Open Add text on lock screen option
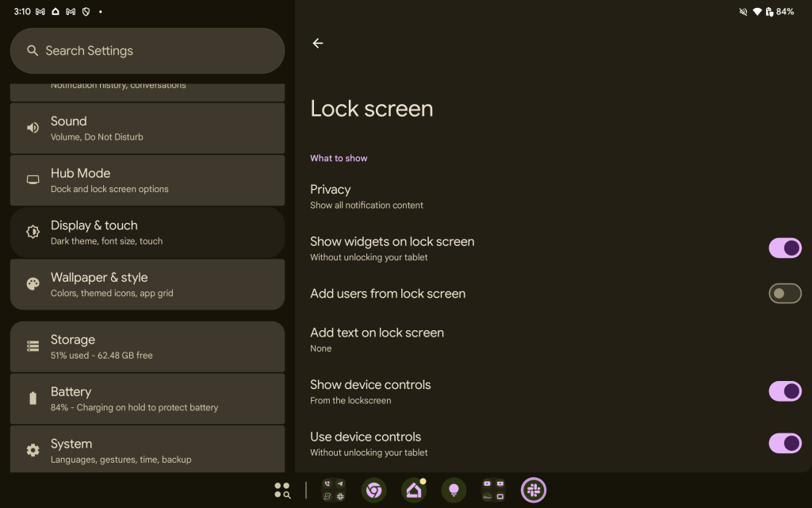 point(377,340)
